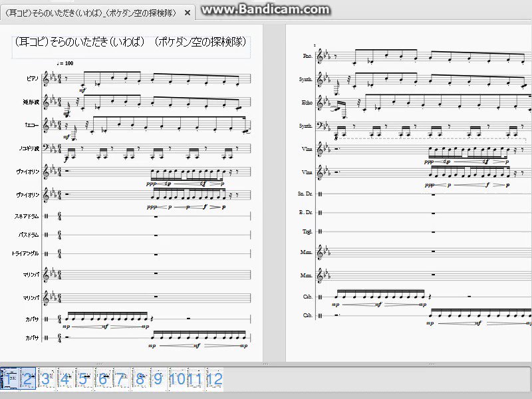Click the ピアノ instrument label
The width and height of the screenshot is (532, 399).
pyautogui.click(x=33, y=78)
